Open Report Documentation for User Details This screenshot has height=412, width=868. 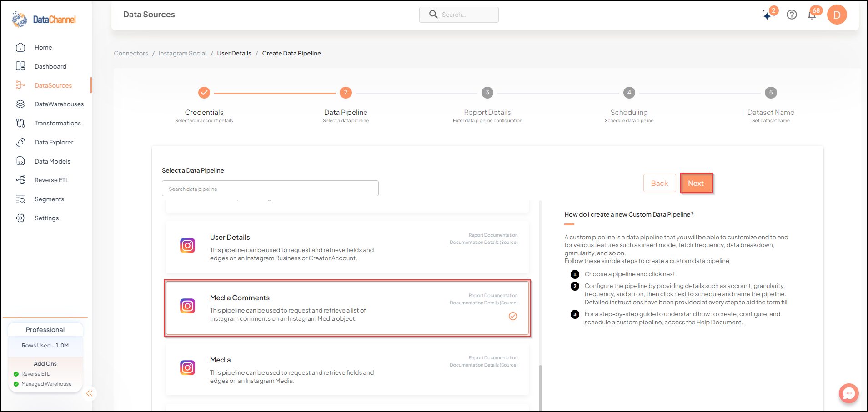(493, 235)
